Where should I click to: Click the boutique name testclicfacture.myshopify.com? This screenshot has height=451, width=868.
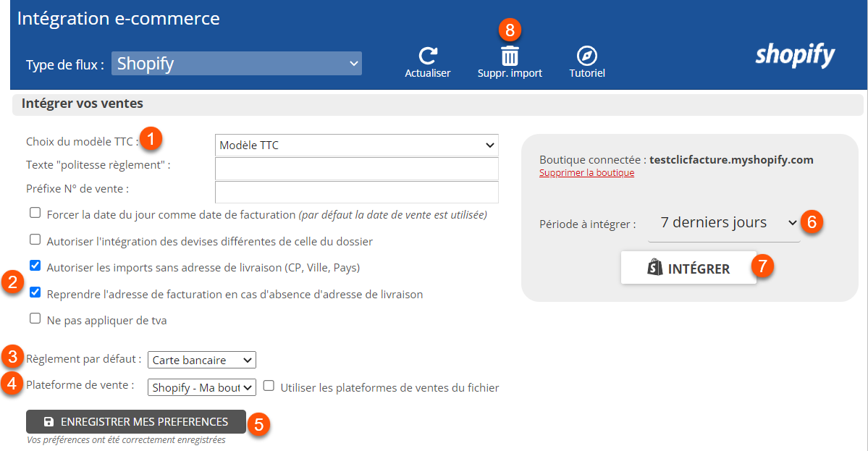click(731, 160)
